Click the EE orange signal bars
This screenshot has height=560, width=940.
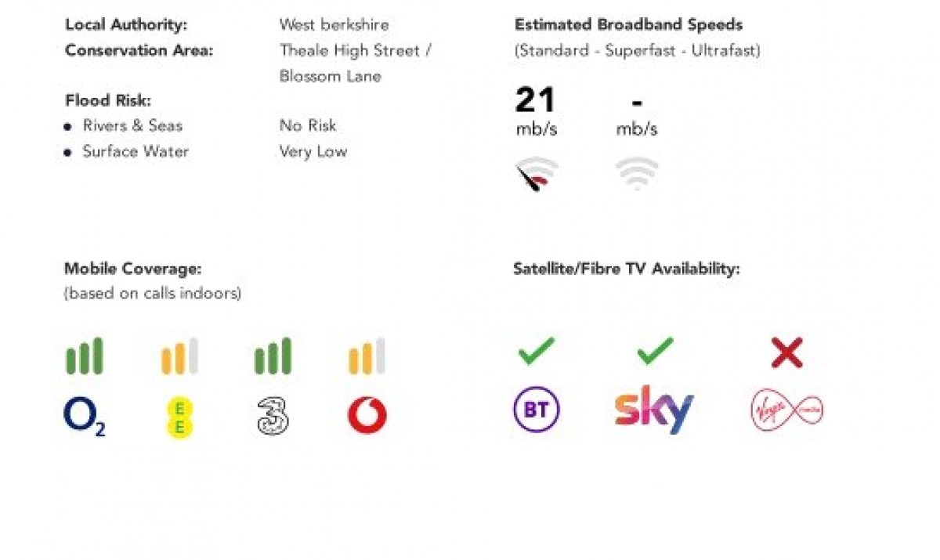179,356
